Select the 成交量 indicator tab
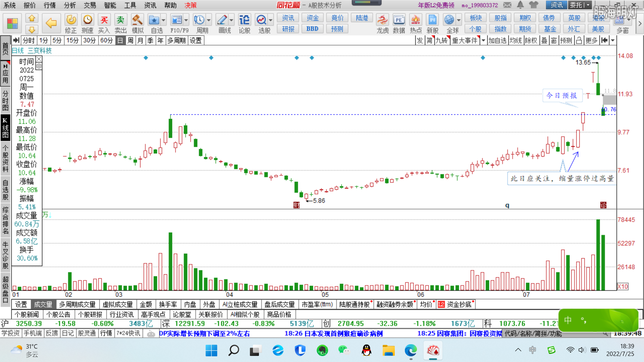Viewport: 644px width, 362px height. tap(43, 304)
